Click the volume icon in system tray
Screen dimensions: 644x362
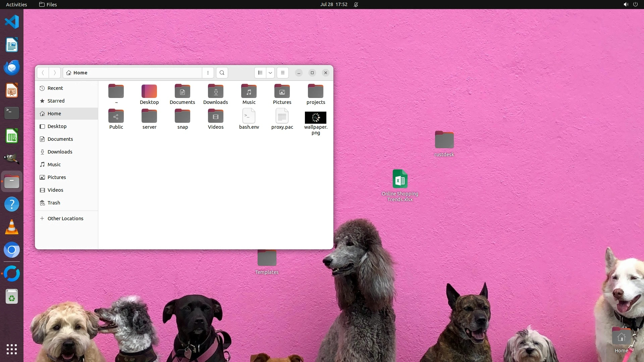tap(626, 4)
